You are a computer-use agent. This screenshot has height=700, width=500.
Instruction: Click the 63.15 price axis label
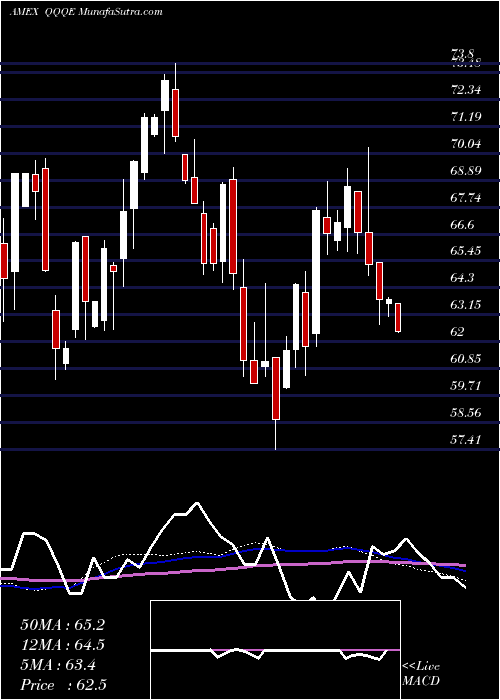click(x=466, y=304)
